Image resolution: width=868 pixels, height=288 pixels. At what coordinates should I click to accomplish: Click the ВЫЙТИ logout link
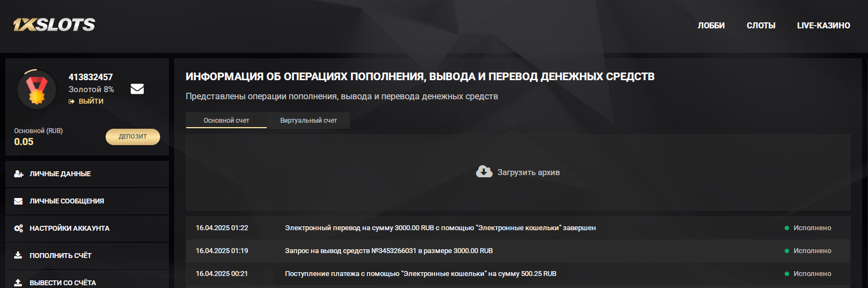tap(91, 101)
